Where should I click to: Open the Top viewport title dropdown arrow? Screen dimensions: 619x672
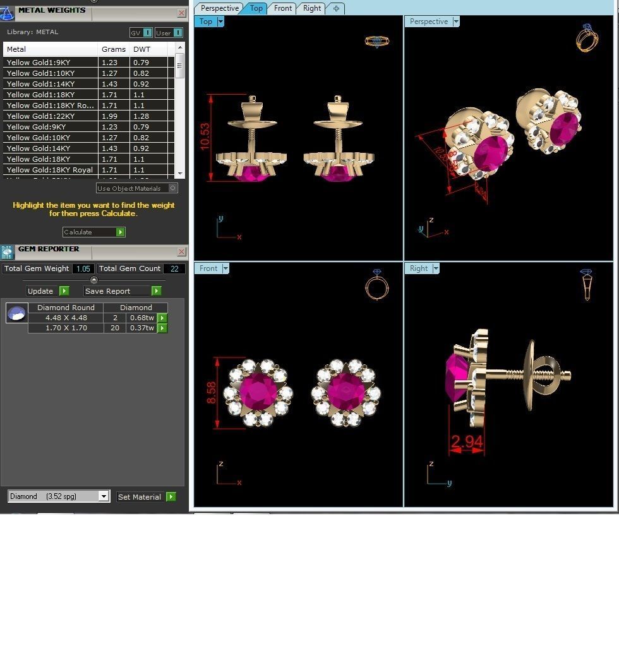pos(221,21)
